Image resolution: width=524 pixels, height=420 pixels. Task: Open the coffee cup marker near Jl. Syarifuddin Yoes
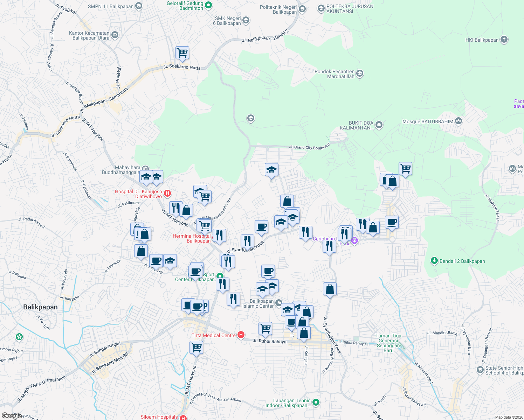pyautogui.click(x=262, y=227)
